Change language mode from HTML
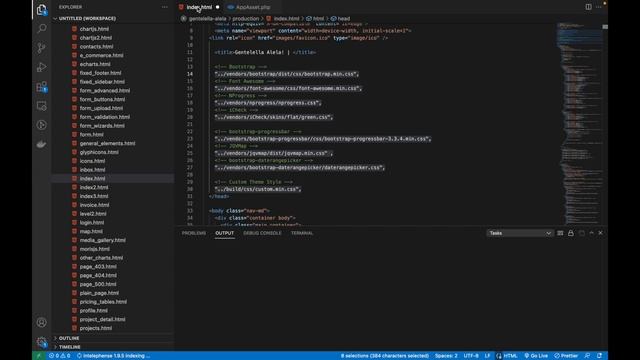This screenshot has width=640, height=360. click(x=510, y=356)
